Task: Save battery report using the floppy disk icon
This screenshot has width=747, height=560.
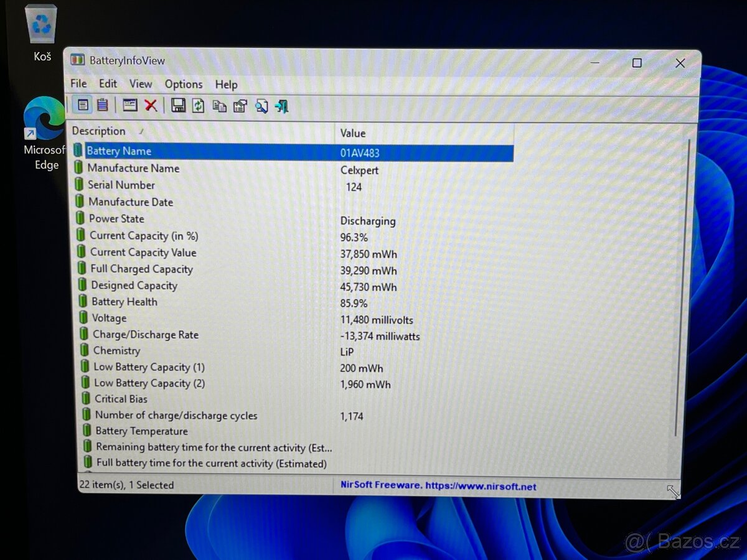Action: click(178, 106)
